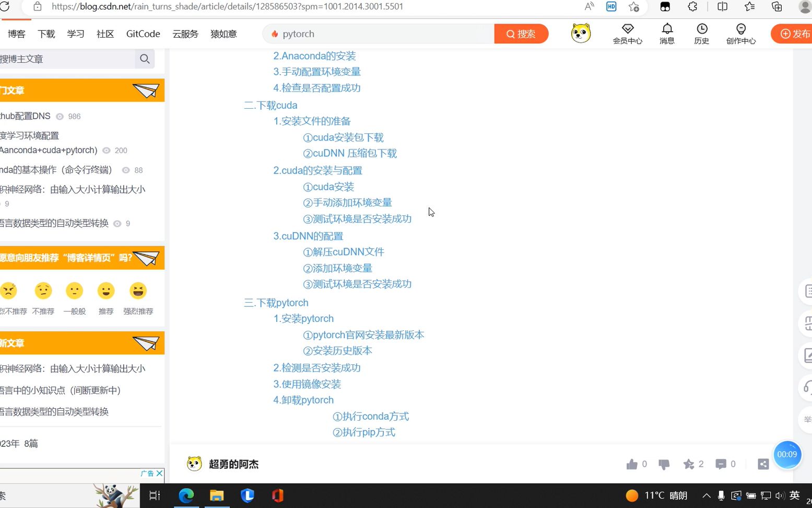Open the 下载 nav menu item
Viewport: 812px width, 508px height.
(46, 34)
